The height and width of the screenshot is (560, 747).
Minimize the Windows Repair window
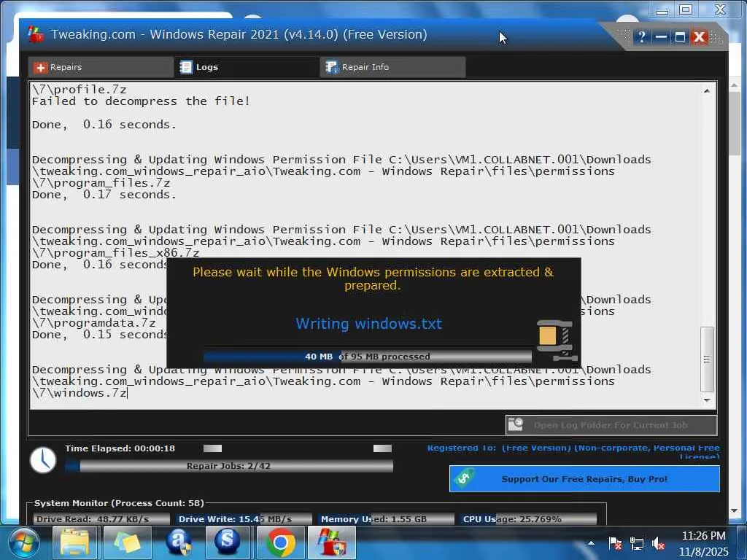[x=661, y=36]
